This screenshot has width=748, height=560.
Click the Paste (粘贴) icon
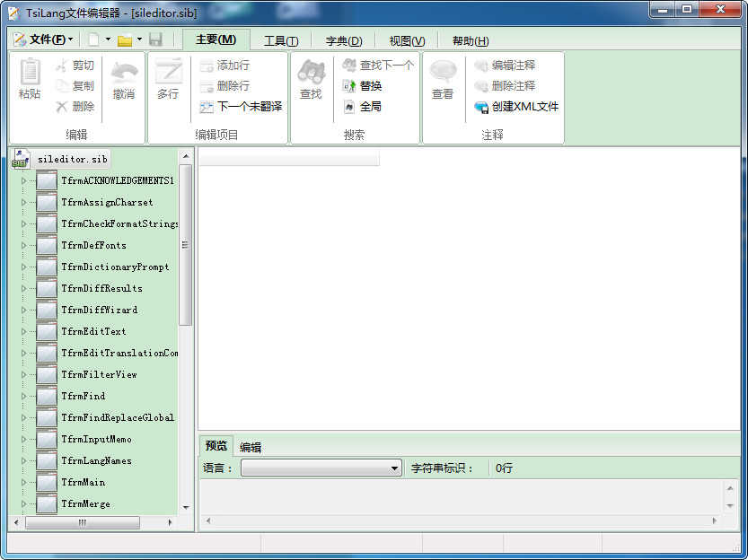(x=30, y=72)
